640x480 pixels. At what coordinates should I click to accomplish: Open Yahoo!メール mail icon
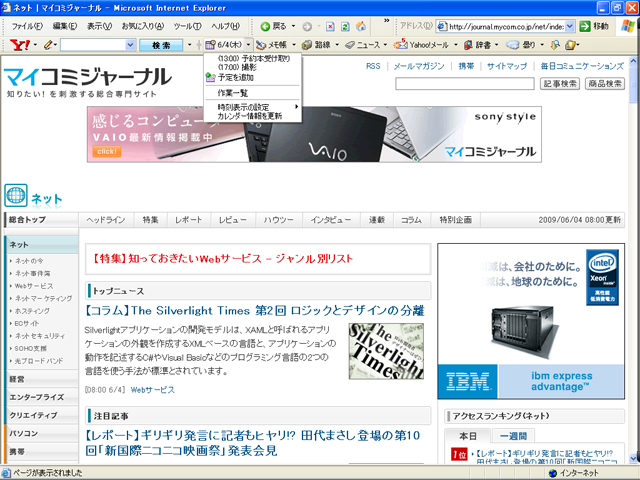(400, 44)
